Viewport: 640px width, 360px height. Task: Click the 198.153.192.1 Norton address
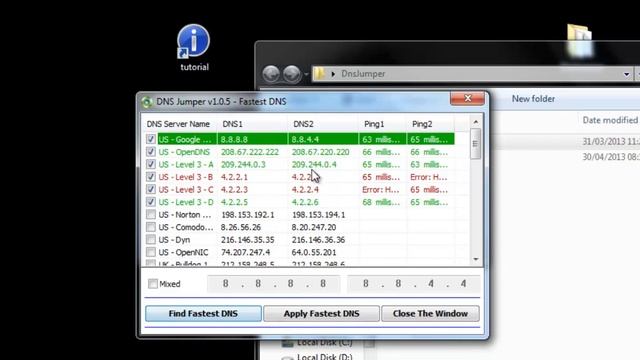[248, 215]
